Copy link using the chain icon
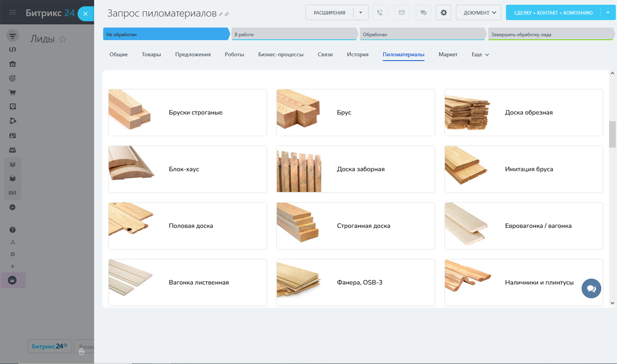The width and height of the screenshot is (617, 364). (227, 14)
